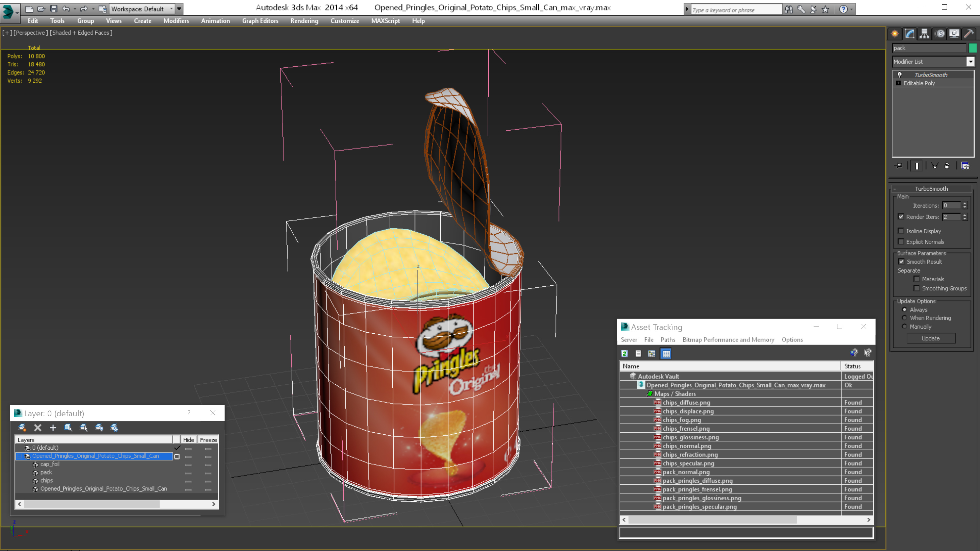Screen dimensions: 980x551
Task: Click the help question mark icon in title bar
Action: 844,10
